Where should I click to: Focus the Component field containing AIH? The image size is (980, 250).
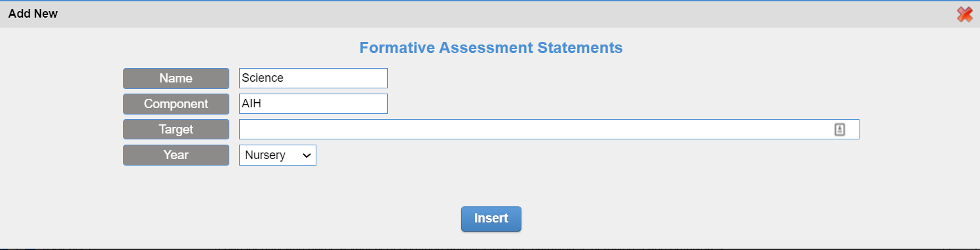pyautogui.click(x=313, y=103)
